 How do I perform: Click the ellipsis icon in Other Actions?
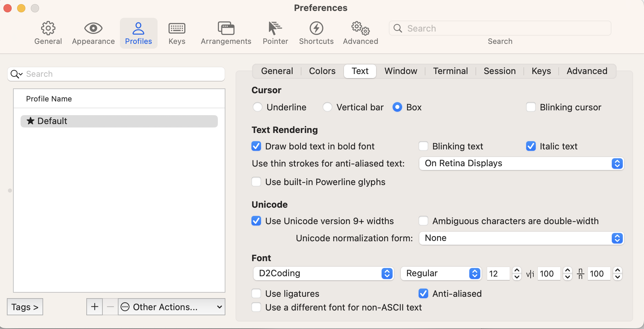coord(125,307)
